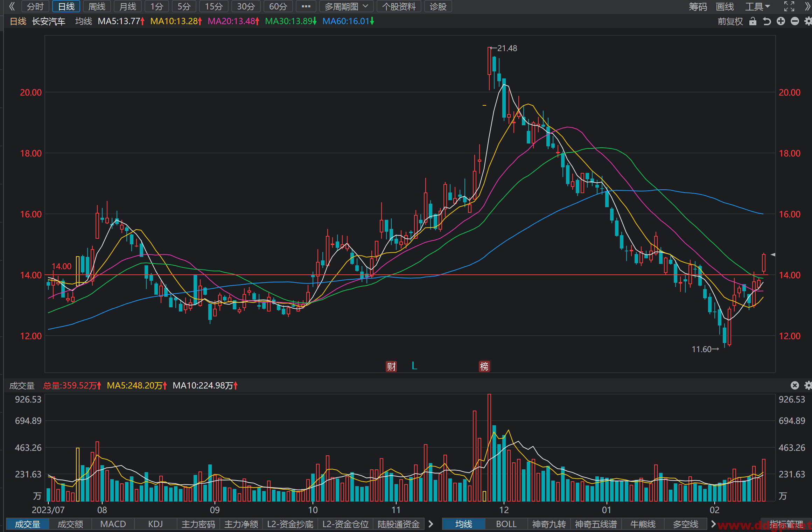Viewport: 812px width, 532px height.
Task: Select the 60分 period
Action: tap(278, 6)
